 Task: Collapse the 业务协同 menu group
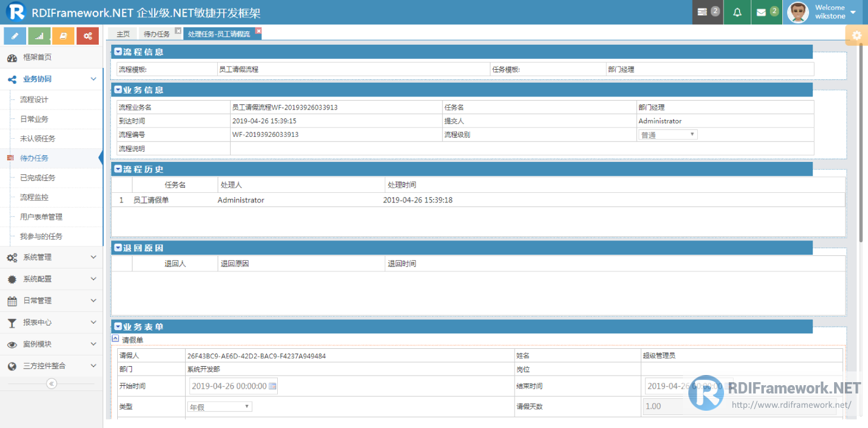point(51,79)
